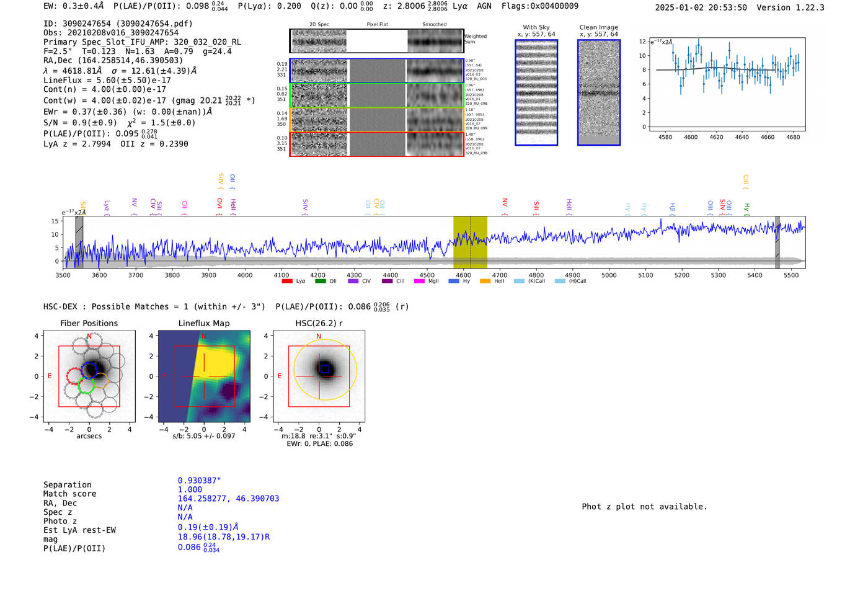Viewport: 868px width, 591px height.
Task: Click the yellow highlighted band in the spectrum
Action: (470, 242)
